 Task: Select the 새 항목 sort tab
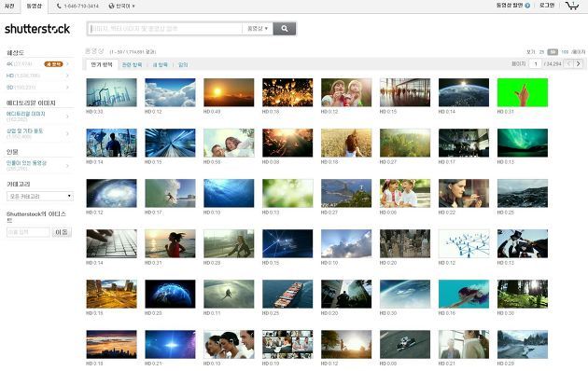161,64
